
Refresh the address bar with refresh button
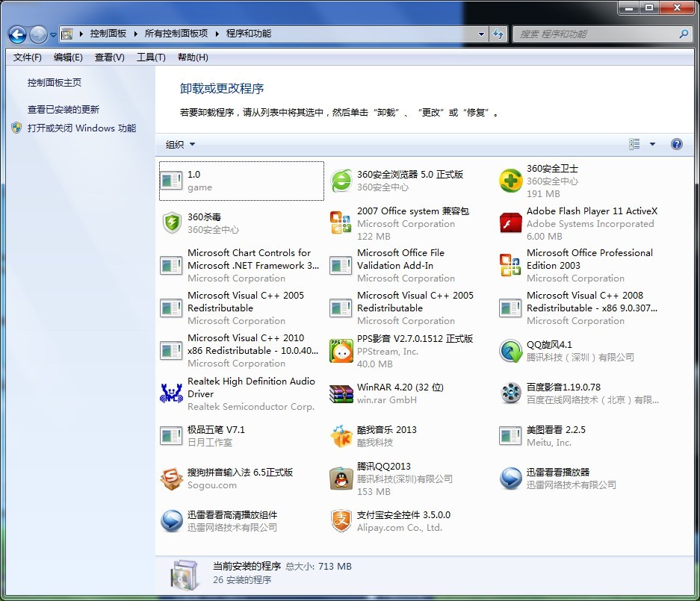tap(498, 34)
